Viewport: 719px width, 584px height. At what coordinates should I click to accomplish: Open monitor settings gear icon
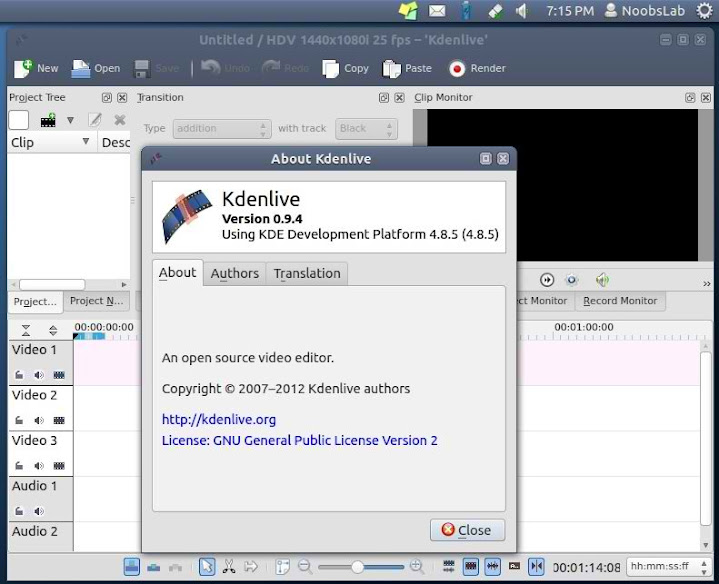tap(571, 280)
